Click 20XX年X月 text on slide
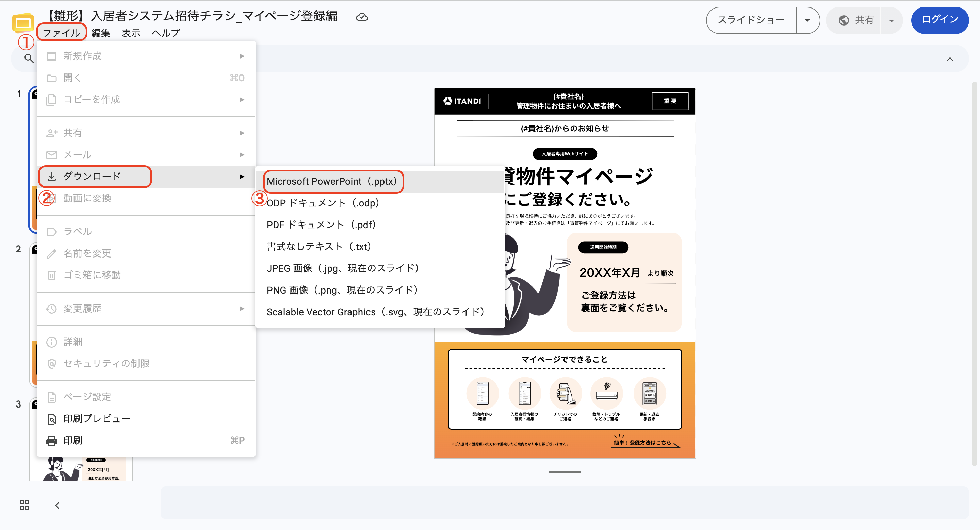The image size is (980, 530). (x=609, y=273)
